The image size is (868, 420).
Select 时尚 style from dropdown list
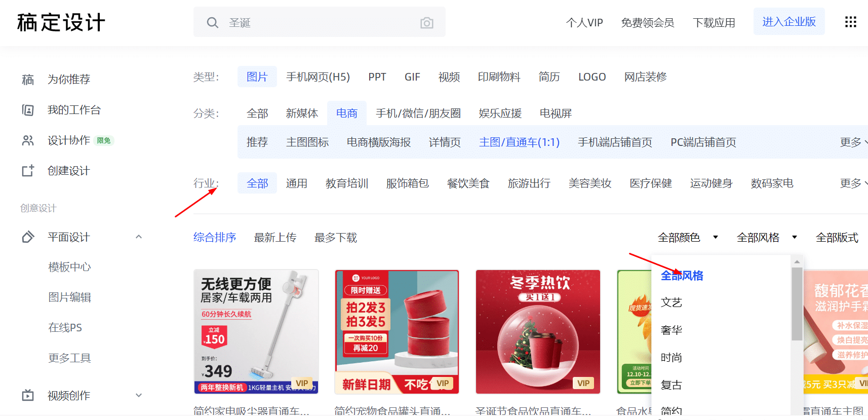point(672,358)
